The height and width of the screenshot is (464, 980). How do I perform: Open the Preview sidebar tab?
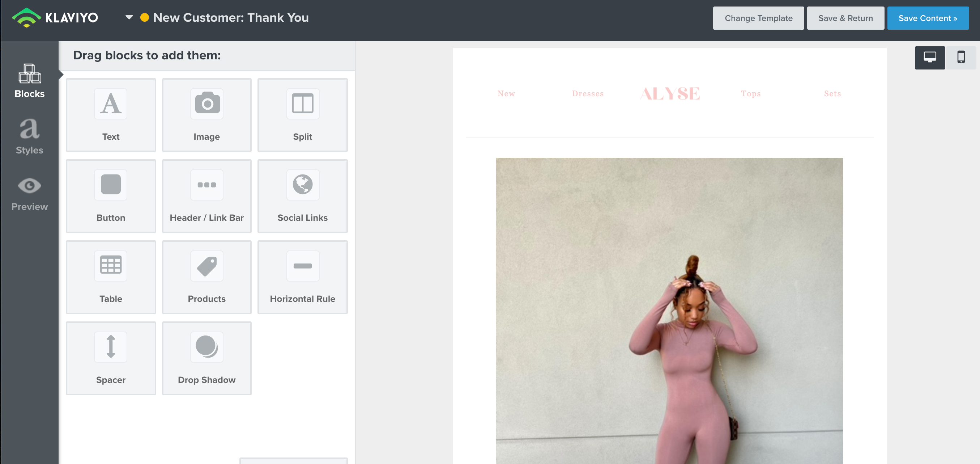coord(30,194)
